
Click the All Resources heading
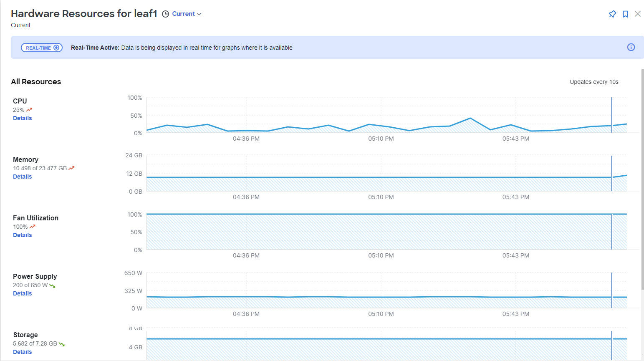point(36,82)
